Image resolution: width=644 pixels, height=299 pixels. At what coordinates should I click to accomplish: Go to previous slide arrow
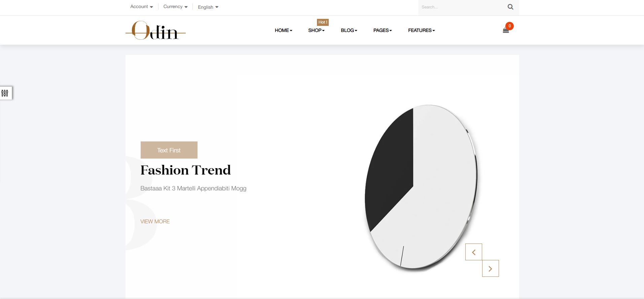[473, 252]
